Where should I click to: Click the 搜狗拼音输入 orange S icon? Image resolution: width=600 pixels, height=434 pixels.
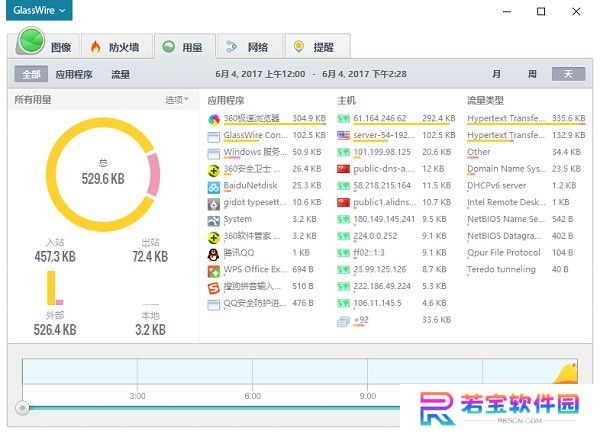(214, 288)
